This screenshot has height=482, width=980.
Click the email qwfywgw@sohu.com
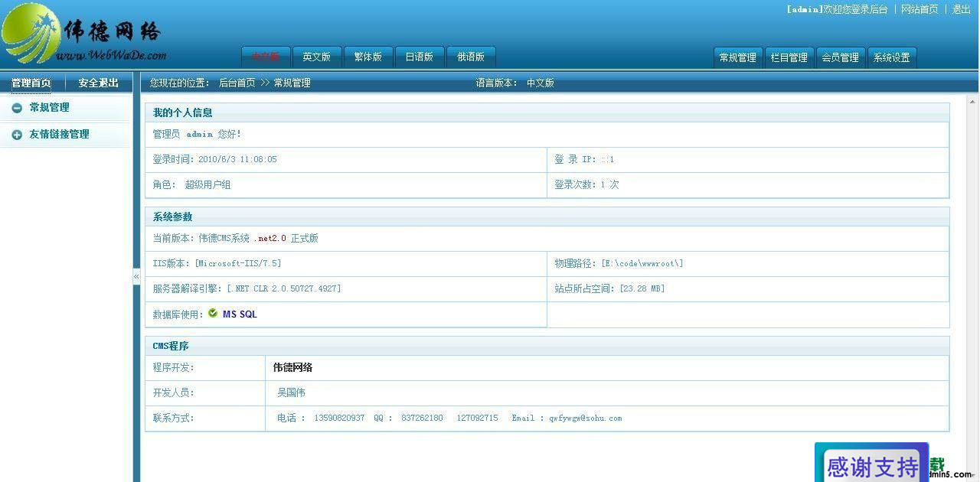point(585,418)
